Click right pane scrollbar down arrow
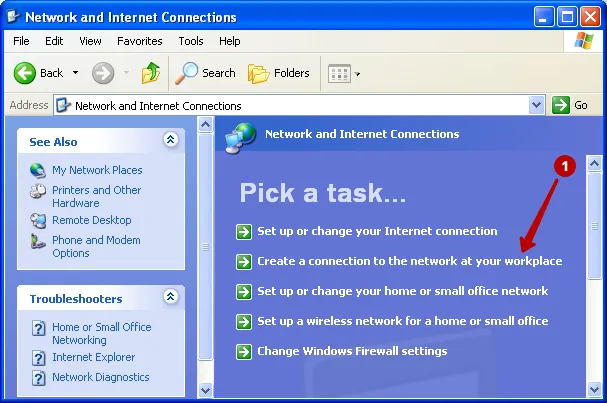 pyautogui.click(x=594, y=389)
